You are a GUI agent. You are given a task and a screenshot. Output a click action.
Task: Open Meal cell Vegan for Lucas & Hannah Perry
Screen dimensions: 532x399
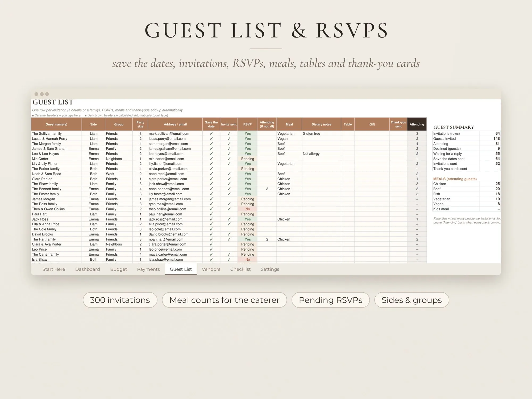(289, 139)
